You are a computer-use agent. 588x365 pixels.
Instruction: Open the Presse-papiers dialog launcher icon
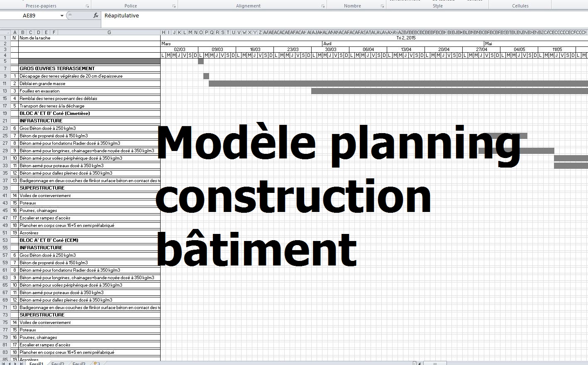coord(87,5)
